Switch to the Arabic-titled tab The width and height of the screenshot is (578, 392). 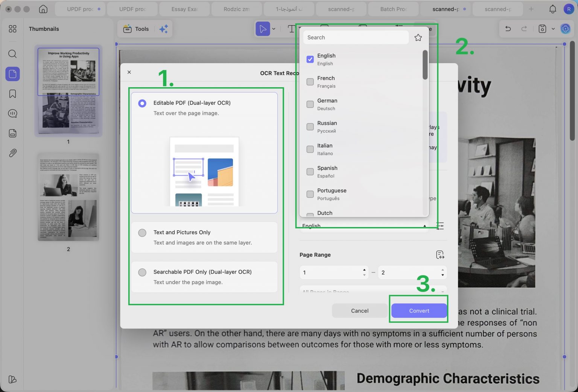coord(289,9)
